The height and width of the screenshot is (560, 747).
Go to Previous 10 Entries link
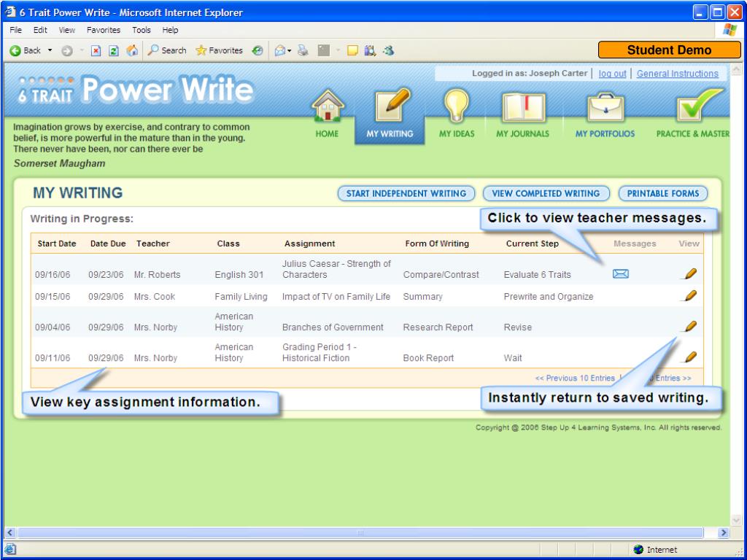tap(575, 378)
